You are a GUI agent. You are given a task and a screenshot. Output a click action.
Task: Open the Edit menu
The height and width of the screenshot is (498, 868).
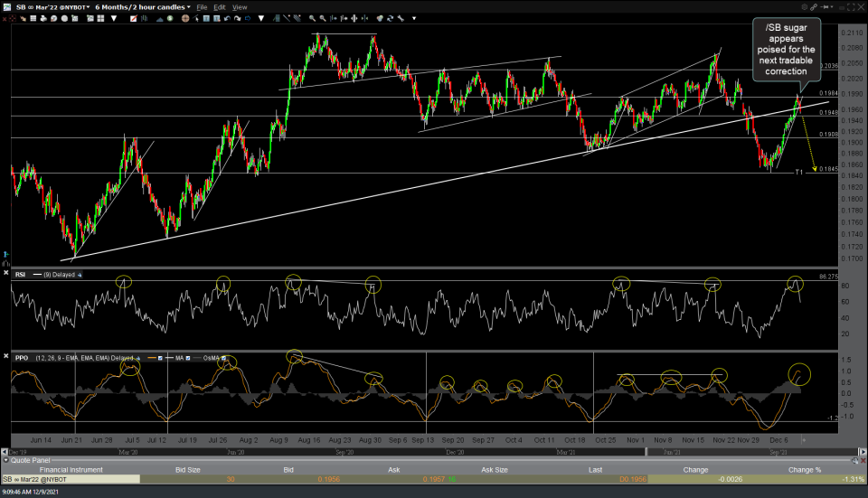coord(221,6)
